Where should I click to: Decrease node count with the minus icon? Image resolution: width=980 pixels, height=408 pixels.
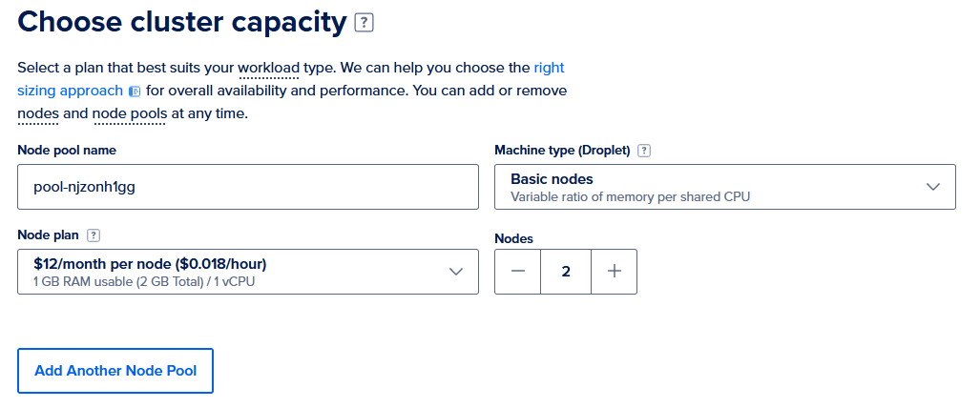point(517,271)
